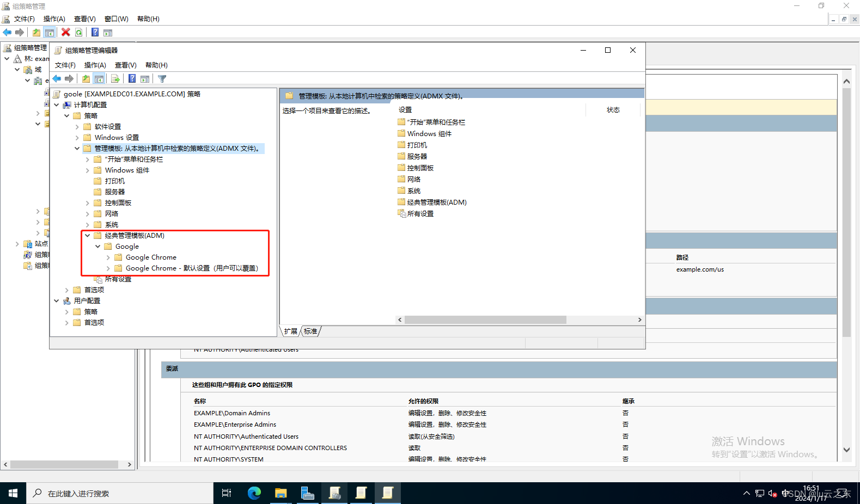The image size is (860, 504).
Task: Open 文件(F) menu in policy editor
Action: tap(65, 65)
